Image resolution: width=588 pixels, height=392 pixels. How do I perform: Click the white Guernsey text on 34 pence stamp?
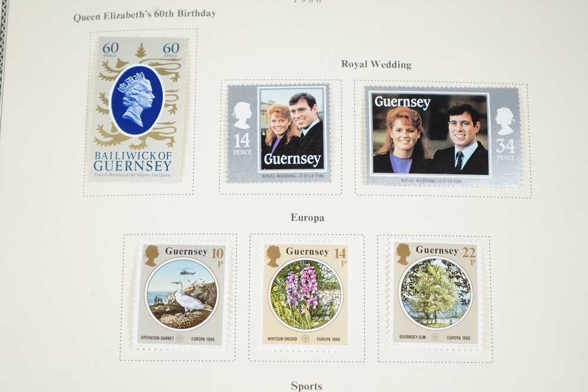[x=402, y=102]
